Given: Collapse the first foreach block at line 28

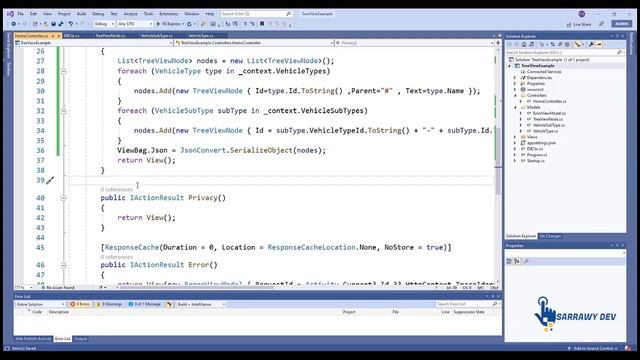Looking at the screenshot, I should (x=63, y=71).
